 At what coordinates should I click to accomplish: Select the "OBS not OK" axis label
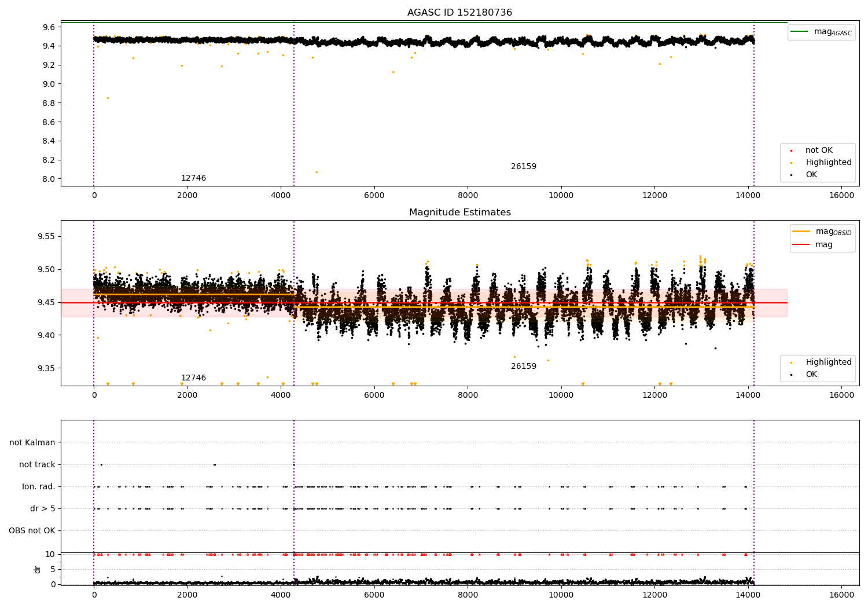(32, 530)
